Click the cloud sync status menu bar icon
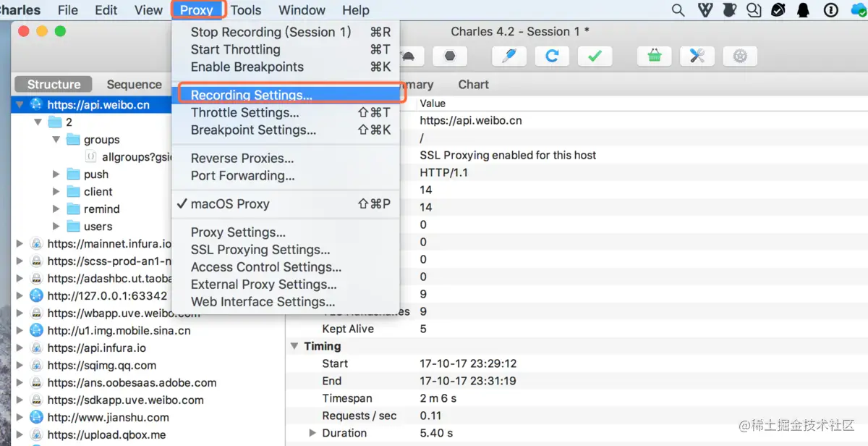868x446 pixels. point(859,10)
